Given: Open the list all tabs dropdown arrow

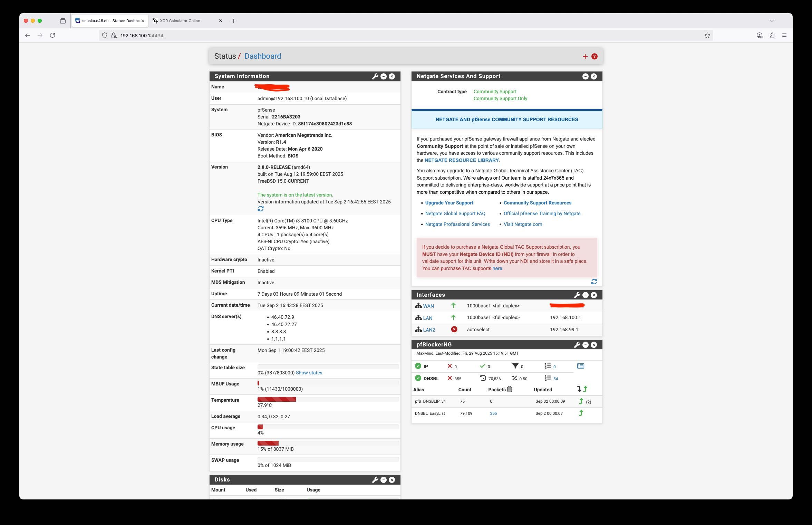Looking at the screenshot, I should click(772, 21).
